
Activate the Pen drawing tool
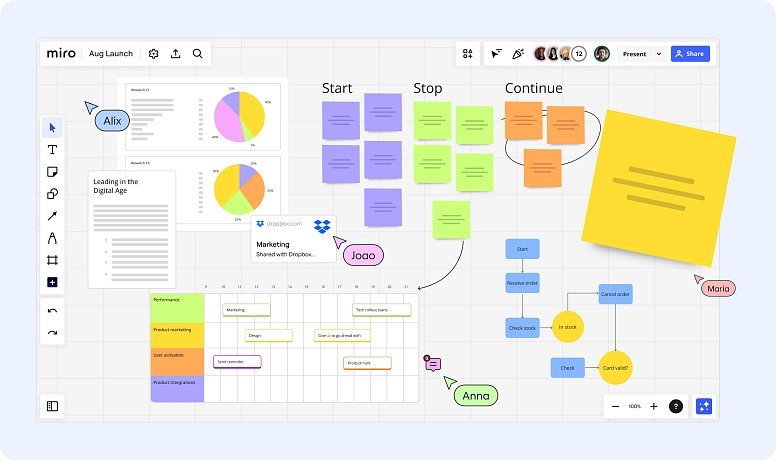pyautogui.click(x=52, y=238)
